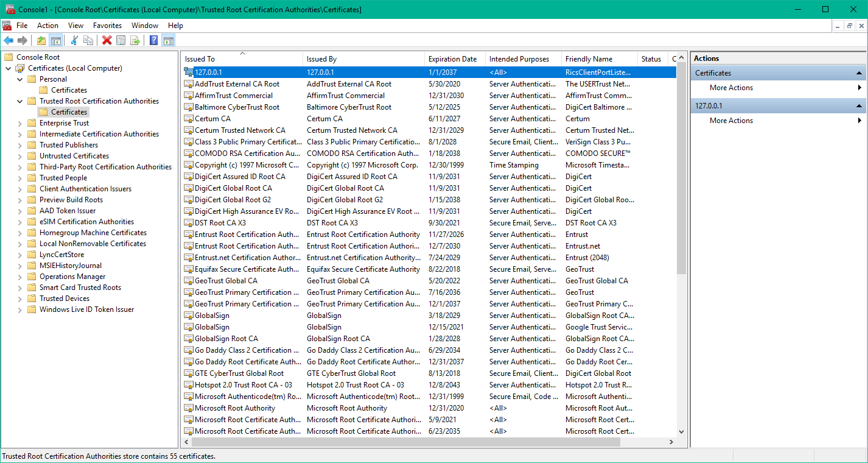Click the MMC console icon beside File menu
Screen dimensions: 868x463
pos(6,26)
